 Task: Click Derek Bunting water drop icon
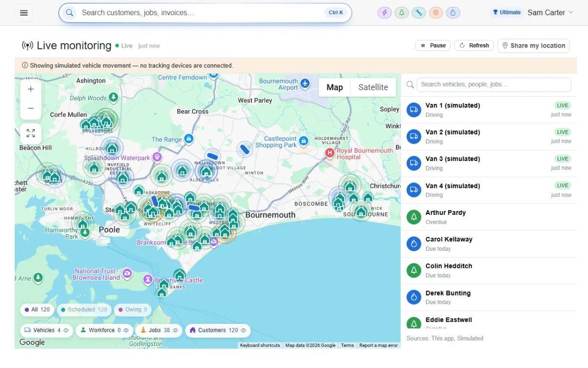414,297
